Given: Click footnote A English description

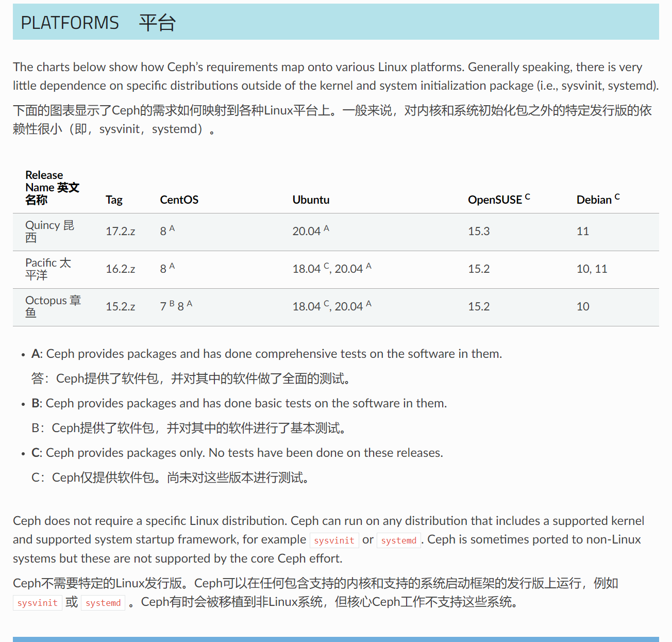Looking at the screenshot, I should click(x=266, y=354).
